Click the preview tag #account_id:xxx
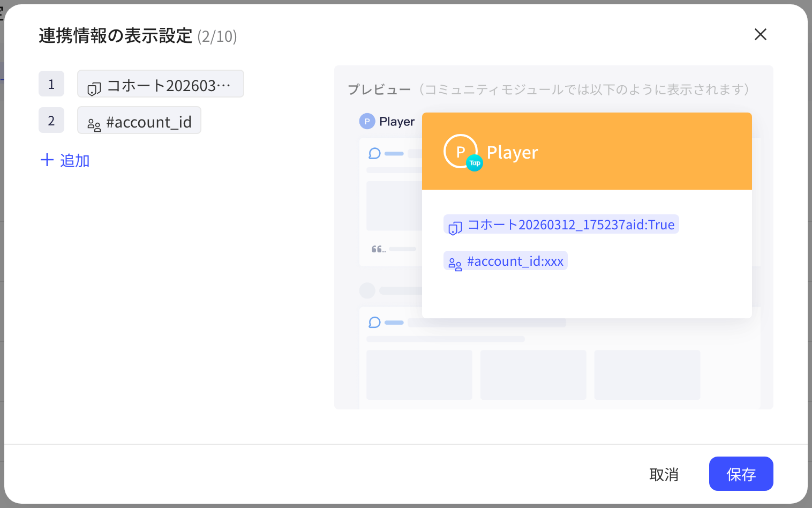Viewport: 812px width, 508px height. coord(506,261)
